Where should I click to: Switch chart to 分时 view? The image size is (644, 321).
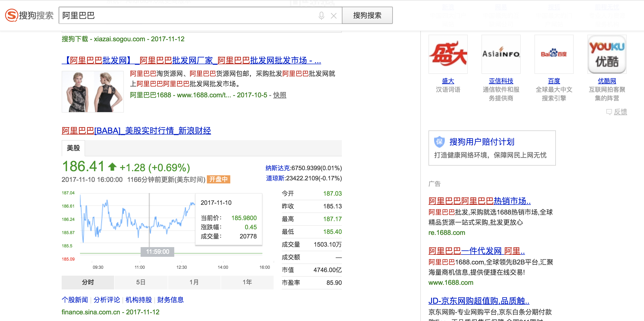point(88,282)
